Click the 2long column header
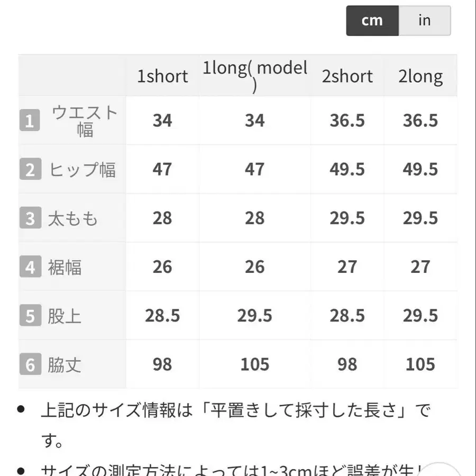This screenshot has height=476, width=476. click(421, 76)
